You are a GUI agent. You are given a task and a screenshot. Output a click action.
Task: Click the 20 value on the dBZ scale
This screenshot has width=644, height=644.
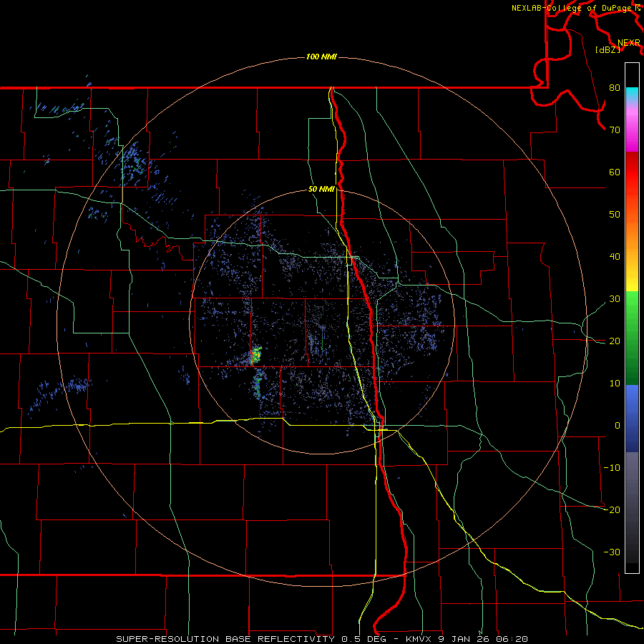(615, 341)
